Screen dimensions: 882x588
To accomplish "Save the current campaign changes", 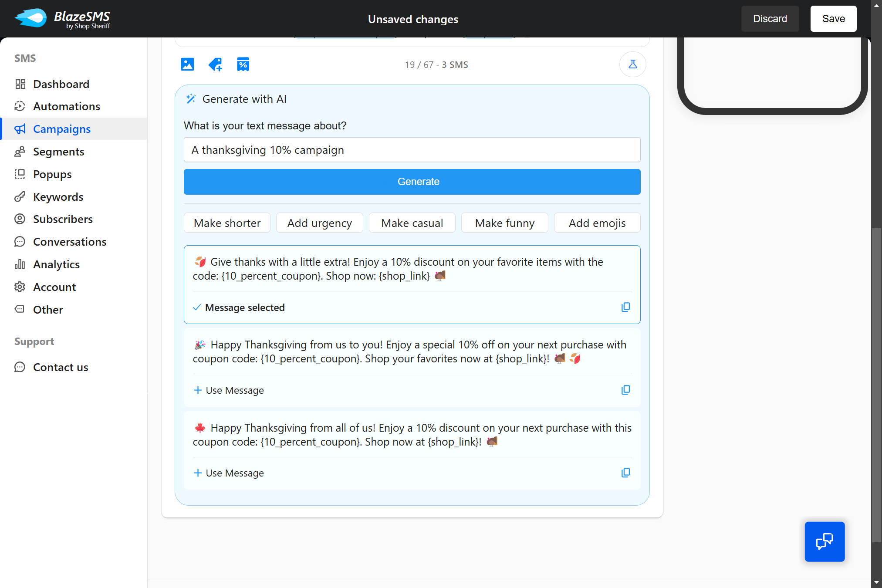I will 834,19.
